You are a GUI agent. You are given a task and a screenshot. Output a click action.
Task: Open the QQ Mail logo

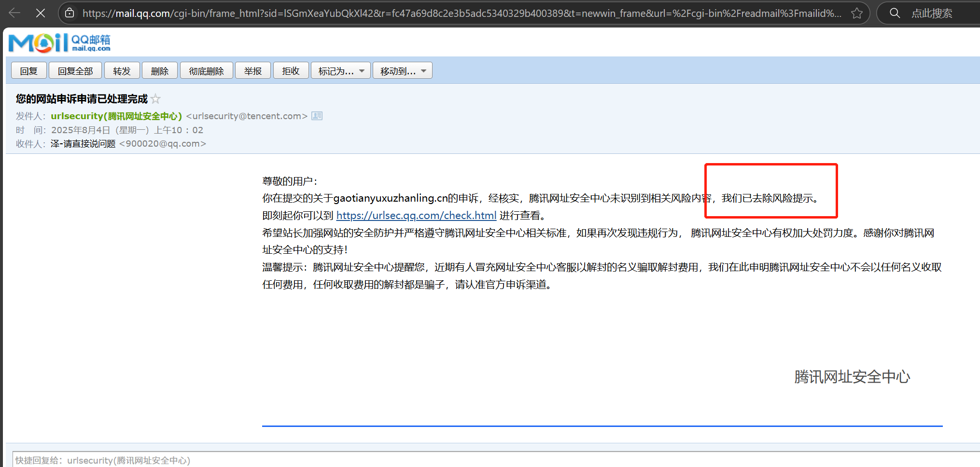[59, 42]
